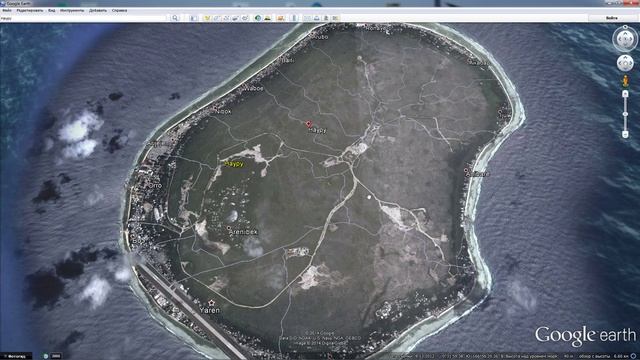Click the Anibare place label on east coast
This screenshot has width=640, height=360.
(478, 174)
